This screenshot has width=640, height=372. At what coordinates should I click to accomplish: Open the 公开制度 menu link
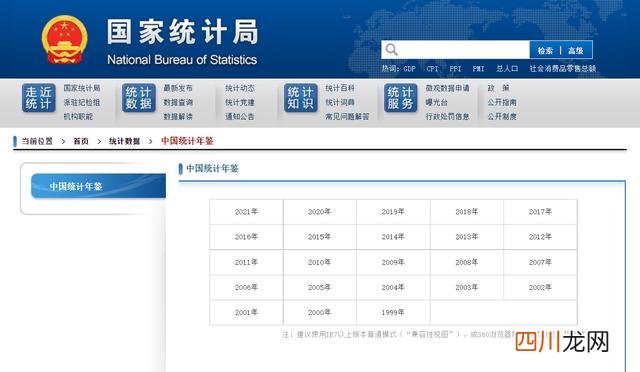point(502,116)
